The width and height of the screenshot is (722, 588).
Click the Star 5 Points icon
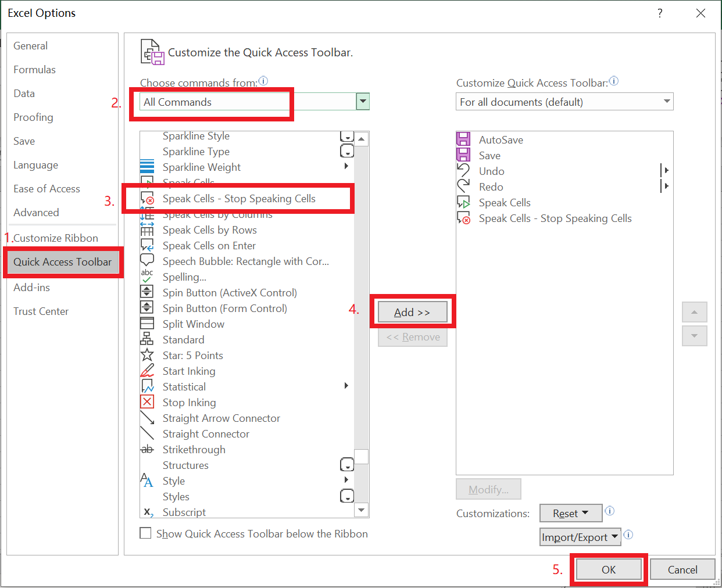pos(147,355)
